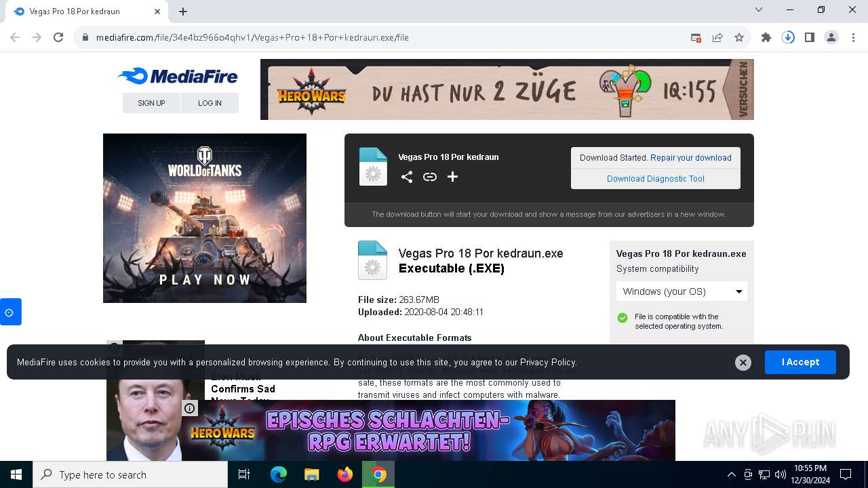Viewport: 868px width, 488px height.
Task: Open the notifications center icon
Action: pyautogui.click(x=846, y=474)
